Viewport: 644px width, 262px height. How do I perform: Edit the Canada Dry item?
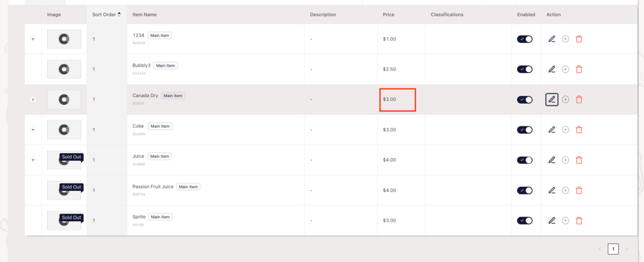[551, 99]
